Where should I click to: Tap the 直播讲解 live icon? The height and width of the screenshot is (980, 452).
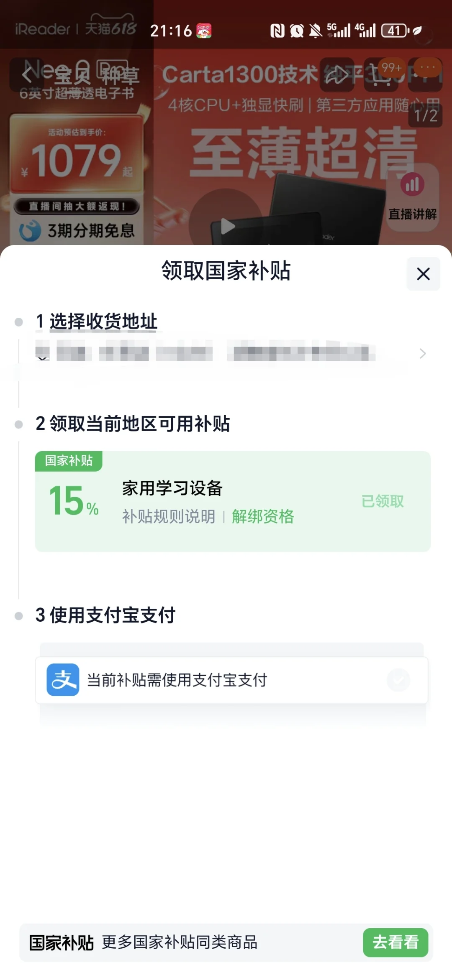point(412,197)
